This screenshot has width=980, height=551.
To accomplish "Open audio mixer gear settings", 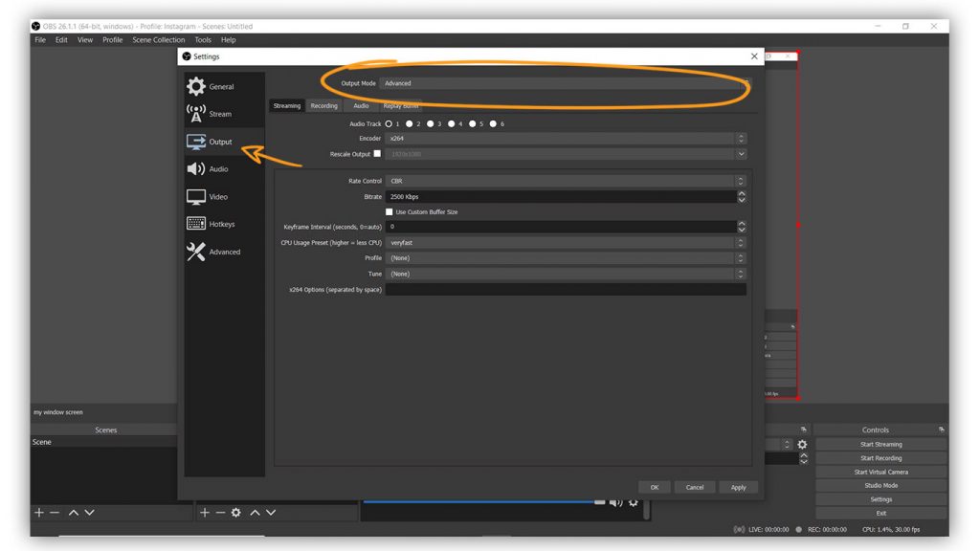I will [x=634, y=502].
